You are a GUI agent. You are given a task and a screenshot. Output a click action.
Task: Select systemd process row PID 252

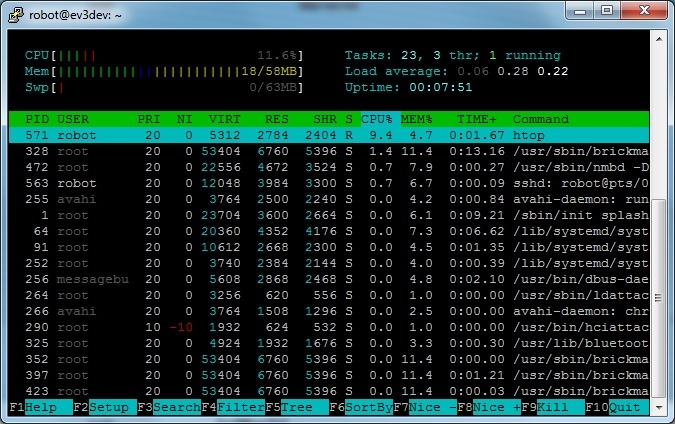[329, 263]
